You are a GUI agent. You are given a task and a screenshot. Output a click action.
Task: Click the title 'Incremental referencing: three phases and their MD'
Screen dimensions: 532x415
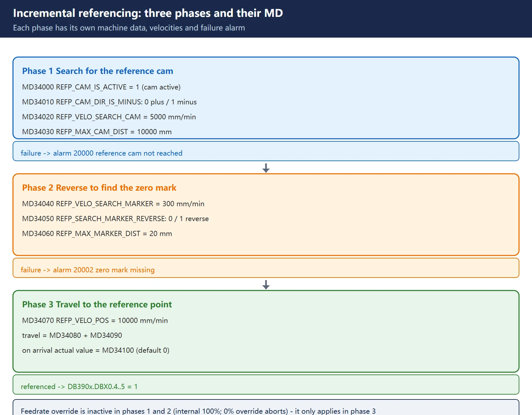148,13
